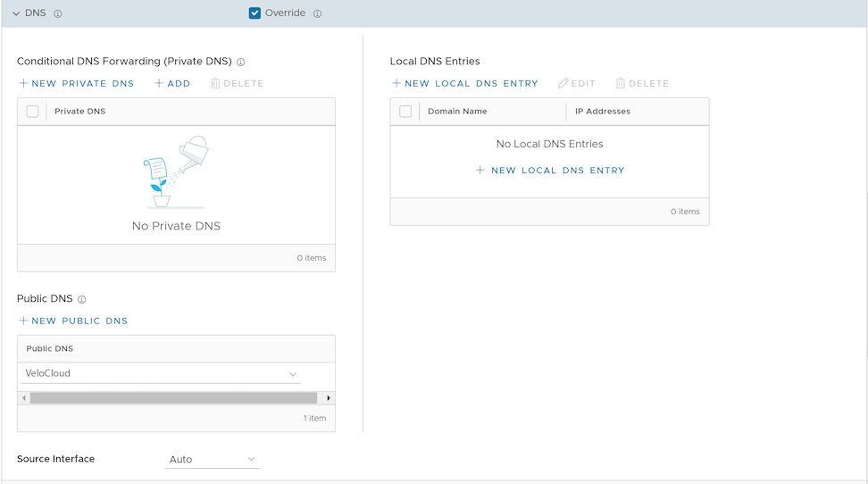
Task: Toggle the Private DNS select-all checkbox
Action: point(33,112)
